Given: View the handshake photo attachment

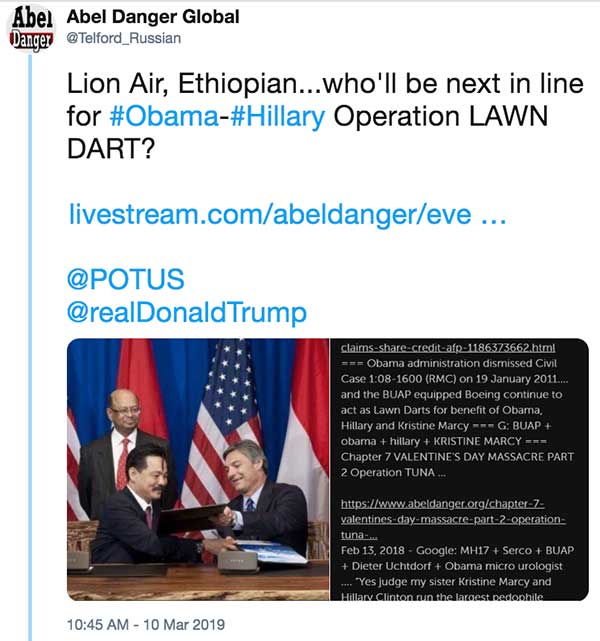Looking at the screenshot, I should [198, 469].
